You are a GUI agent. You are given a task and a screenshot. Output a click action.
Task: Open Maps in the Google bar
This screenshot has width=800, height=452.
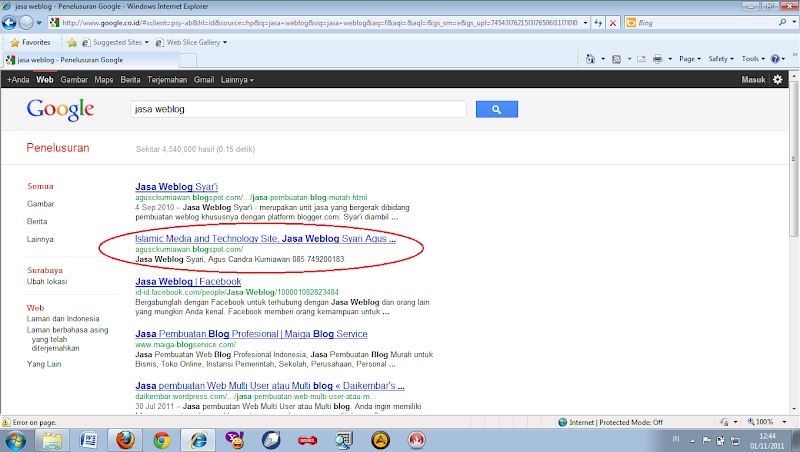point(104,80)
